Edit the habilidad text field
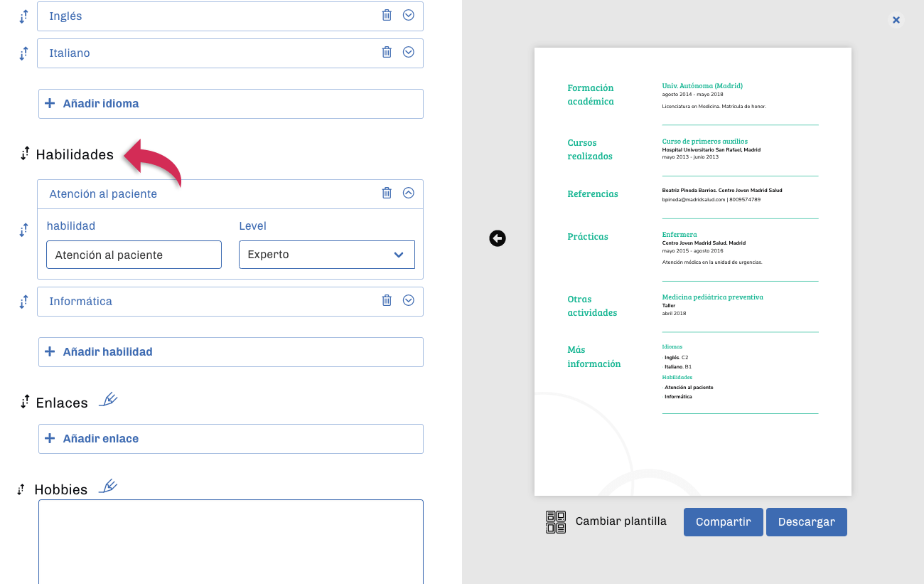 click(x=134, y=255)
